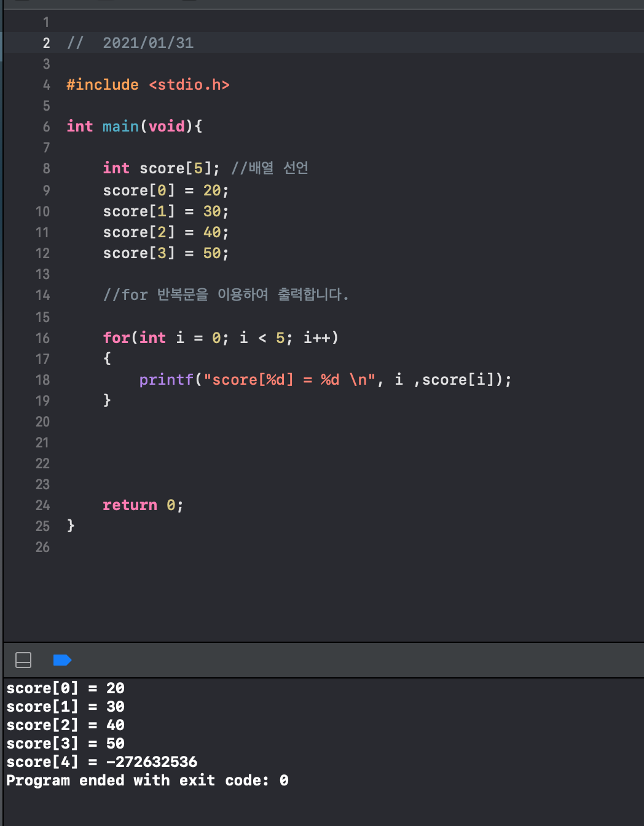Click console output 'score[2] = 40'
The image size is (644, 826).
click(x=66, y=725)
